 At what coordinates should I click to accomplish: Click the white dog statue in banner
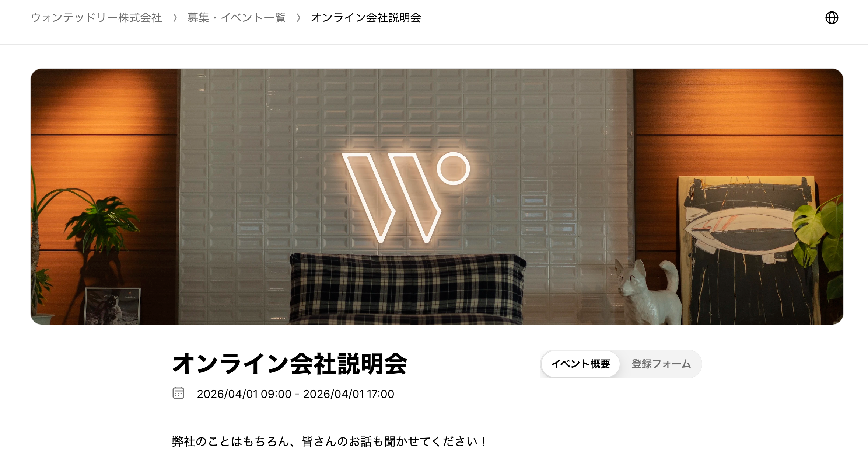click(648, 291)
